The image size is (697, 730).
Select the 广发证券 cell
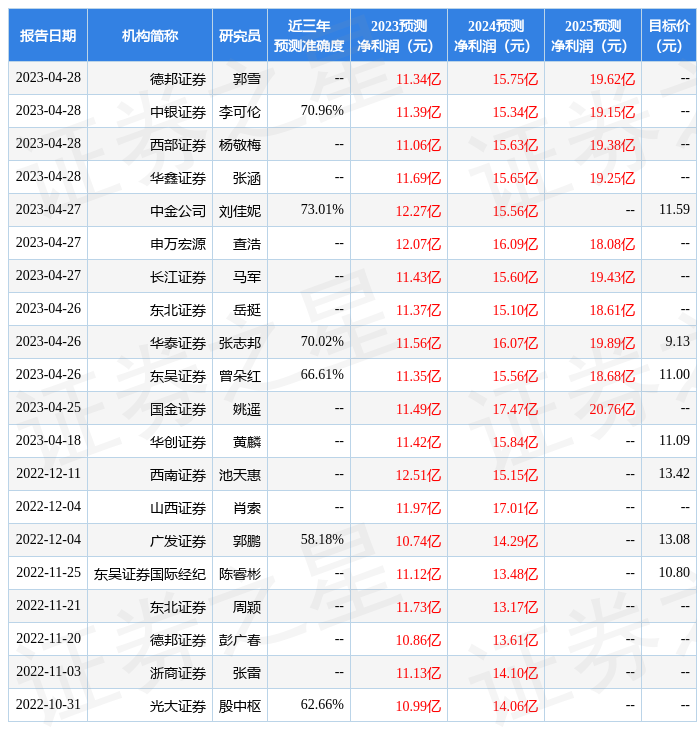coord(178,541)
